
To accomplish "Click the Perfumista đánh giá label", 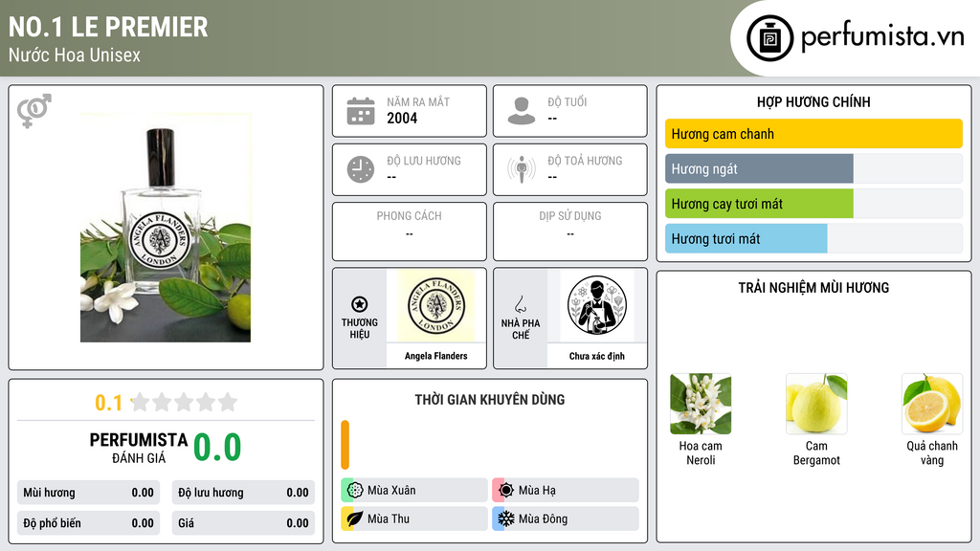I will pyautogui.click(x=139, y=449).
